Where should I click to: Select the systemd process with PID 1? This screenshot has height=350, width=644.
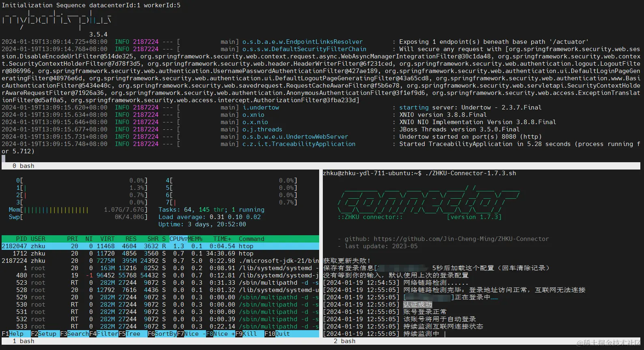tap(160, 268)
